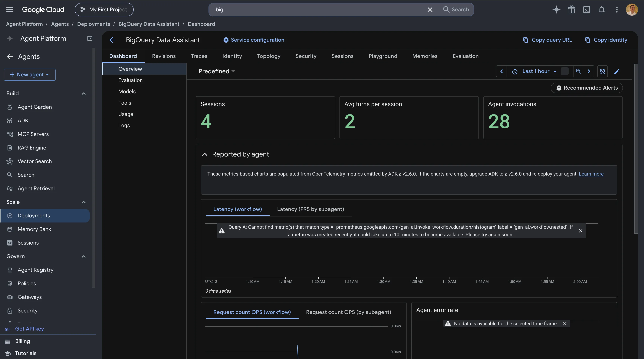Open Billing in sidebar footer
This screenshot has height=359, width=644.
(22, 341)
